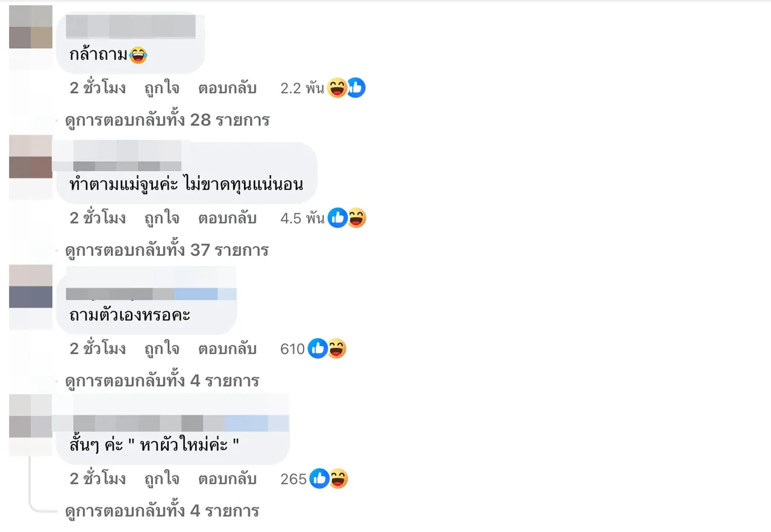Click the thumbs-up reaction icon beside 2.2 พัน
Viewport: 771px width, 532px height.
click(x=356, y=88)
